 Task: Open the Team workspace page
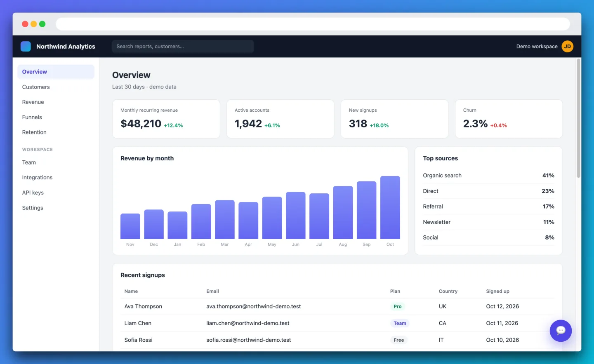coord(56,162)
